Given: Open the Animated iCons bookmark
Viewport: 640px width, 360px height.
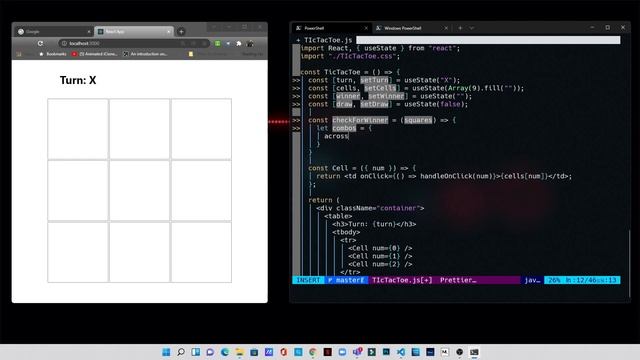Looking at the screenshot, I should (x=95, y=54).
